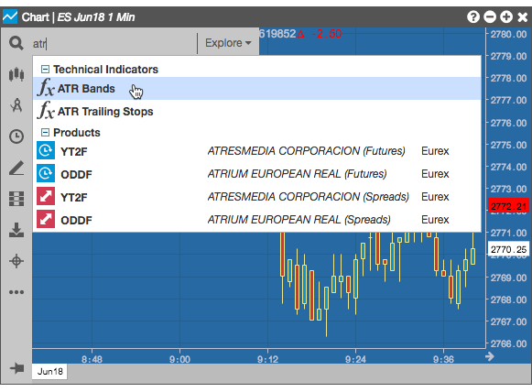Toggle the pin icon at sidebar bottom
The width and height of the screenshot is (532, 392).
(x=16, y=368)
